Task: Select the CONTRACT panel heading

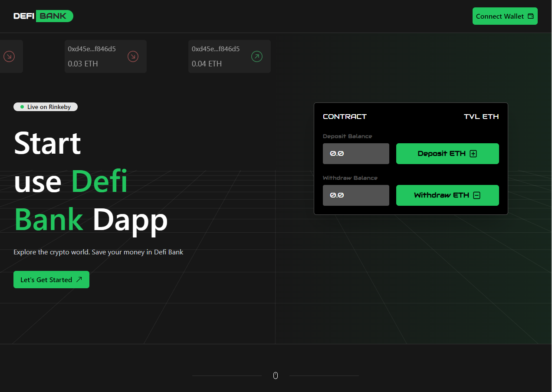Action: (x=345, y=116)
